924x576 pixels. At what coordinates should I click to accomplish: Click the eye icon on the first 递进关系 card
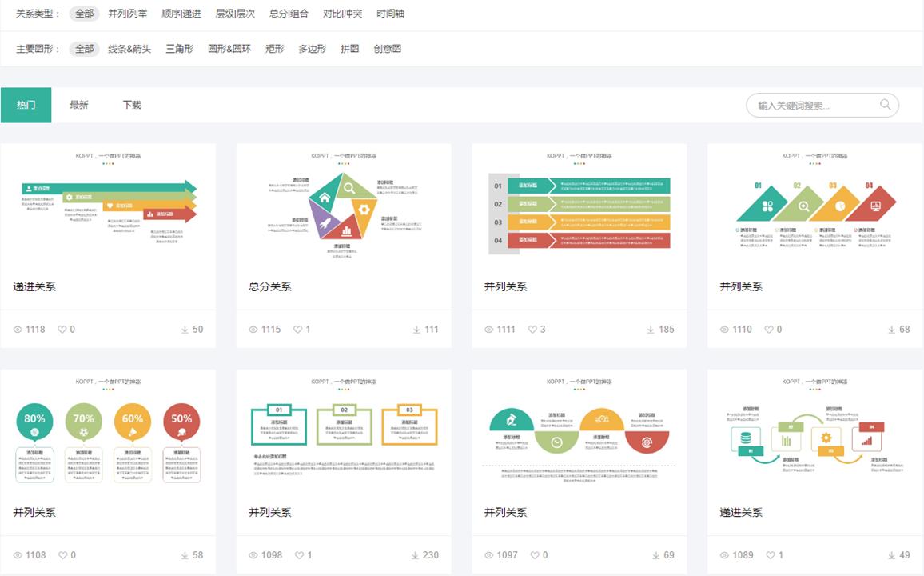click(18, 329)
